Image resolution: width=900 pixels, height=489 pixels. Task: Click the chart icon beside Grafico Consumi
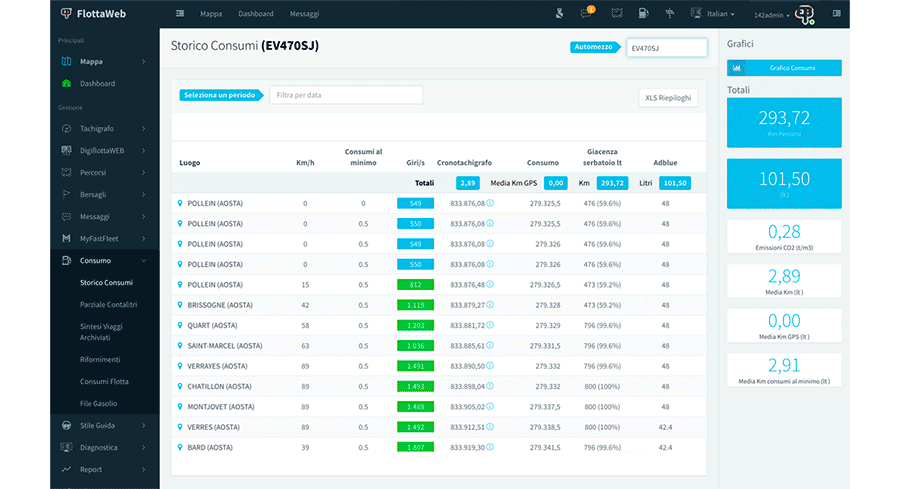[x=737, y=68]
